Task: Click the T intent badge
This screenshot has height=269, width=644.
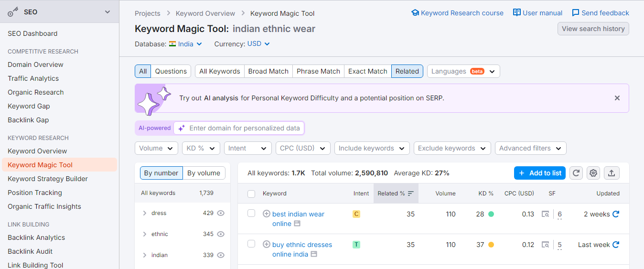Action: (x=356, y=245)
